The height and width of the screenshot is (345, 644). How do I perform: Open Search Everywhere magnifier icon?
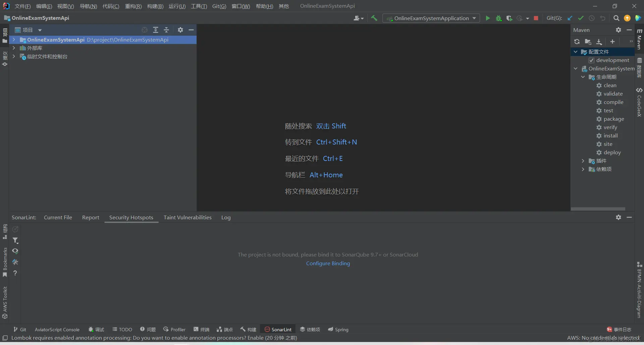(616, 18)
